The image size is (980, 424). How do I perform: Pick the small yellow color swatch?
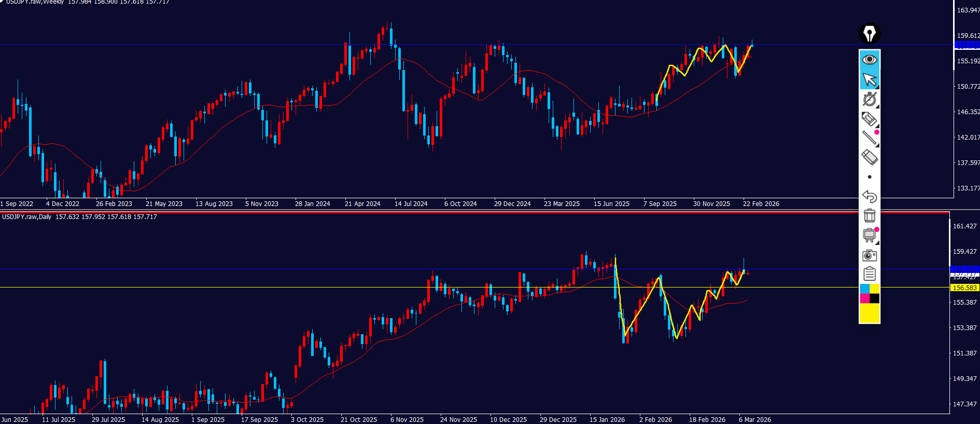click(x=875, y=289)
